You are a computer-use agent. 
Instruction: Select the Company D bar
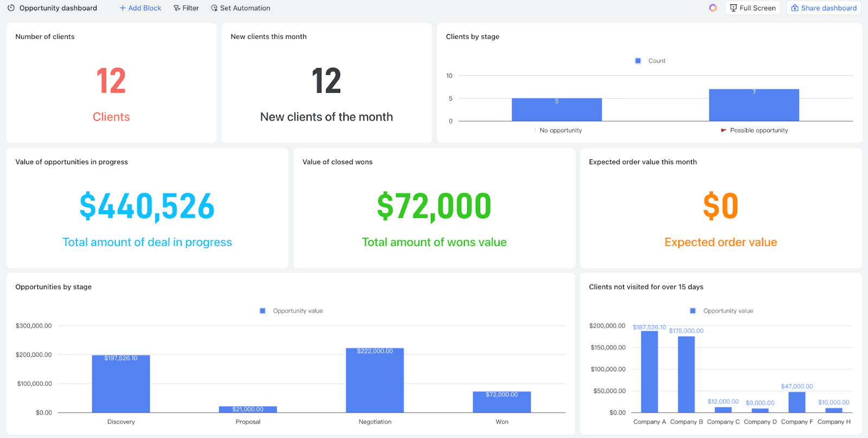(x=760, y=410)
